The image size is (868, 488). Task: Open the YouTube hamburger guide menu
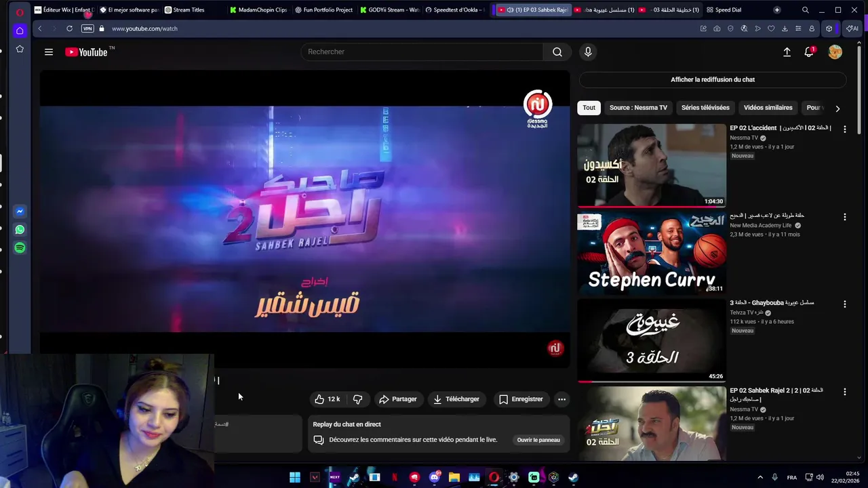point(49,52)
